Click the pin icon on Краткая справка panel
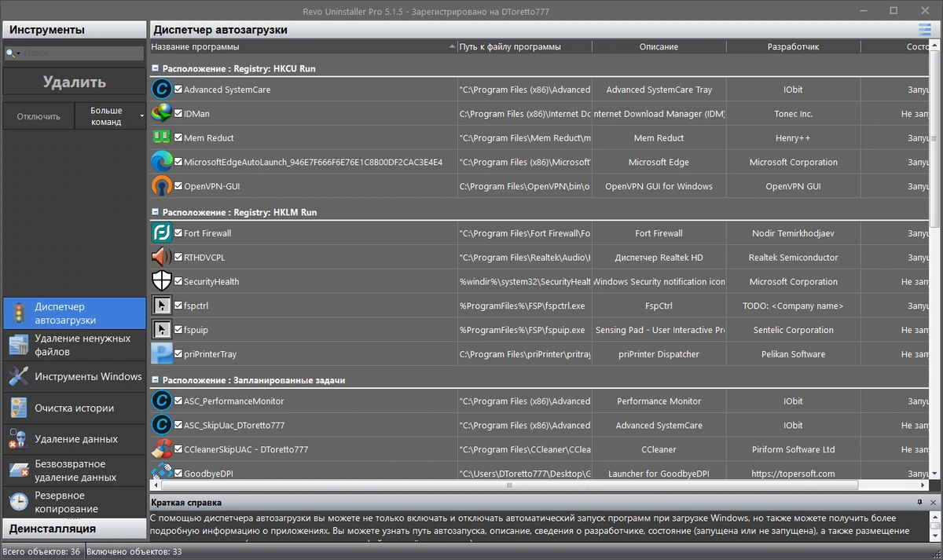The height and width of the screenshot is (560, 943). 919,502
